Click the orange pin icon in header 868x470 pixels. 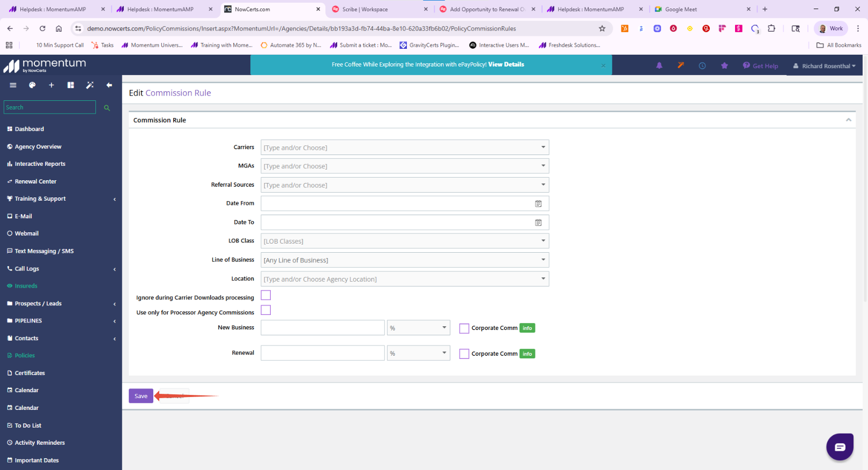(x=681, y=65)
